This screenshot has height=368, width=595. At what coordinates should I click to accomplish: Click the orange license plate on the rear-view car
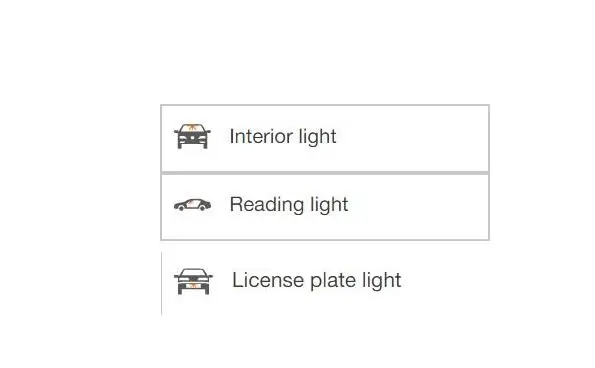tap(193, 286)
